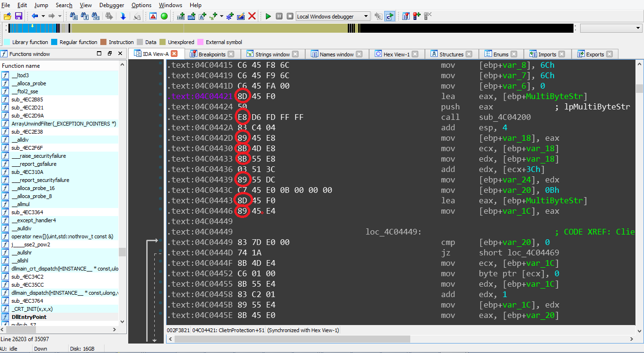Switch to the Hex View-1 tab

click(396, 54)
